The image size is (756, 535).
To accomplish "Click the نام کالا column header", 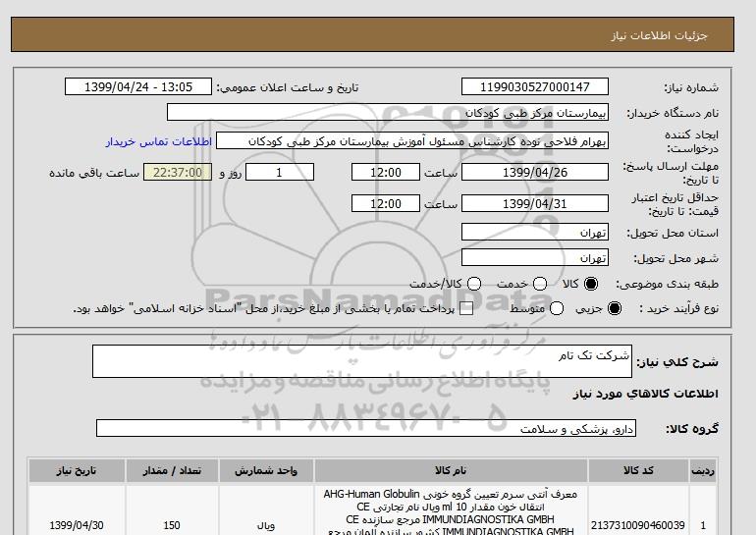I will (x=451, y=470).
